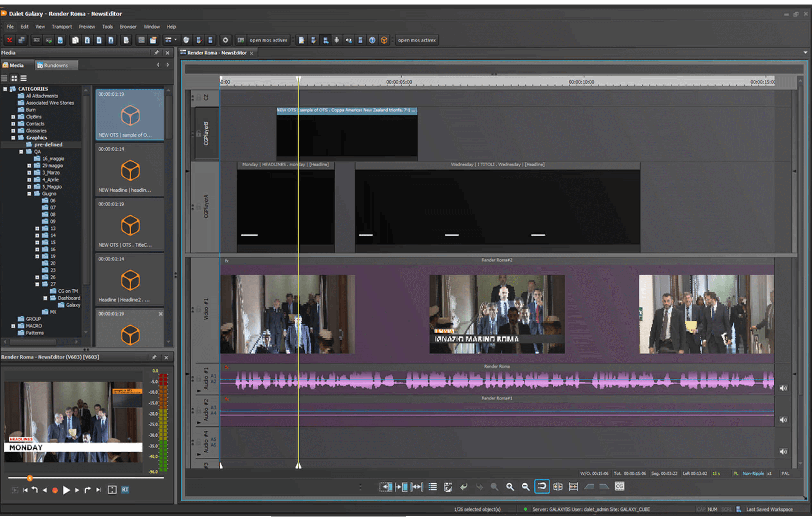Click the green undo arrow in timeline toolbar
The height and width of the screenshot is (519, 812).
point(464,487)
